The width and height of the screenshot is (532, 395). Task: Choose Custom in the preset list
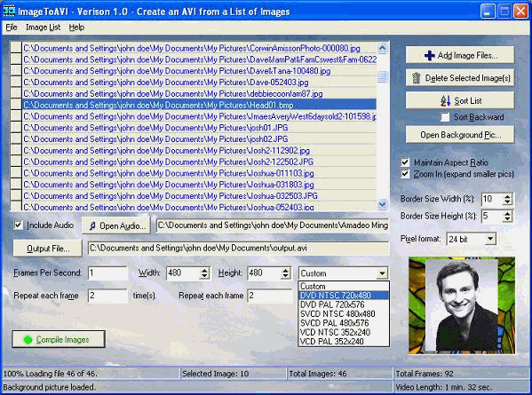(x=344, y=286)
